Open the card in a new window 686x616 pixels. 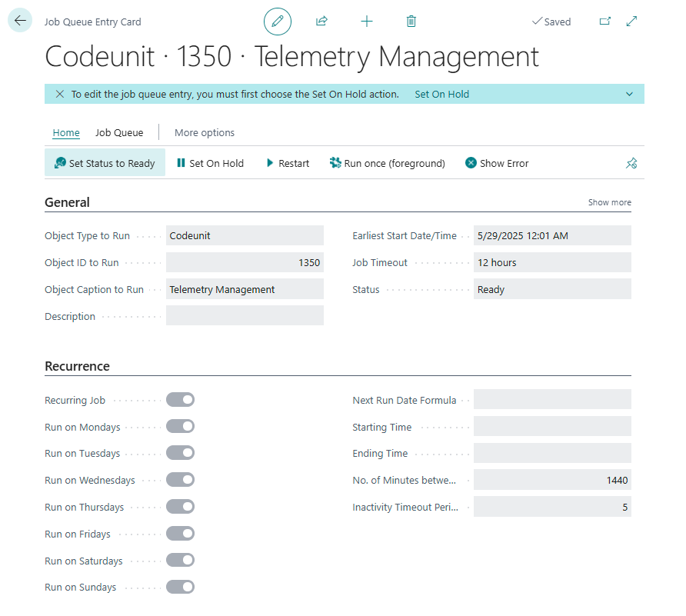tap(605, 21)
